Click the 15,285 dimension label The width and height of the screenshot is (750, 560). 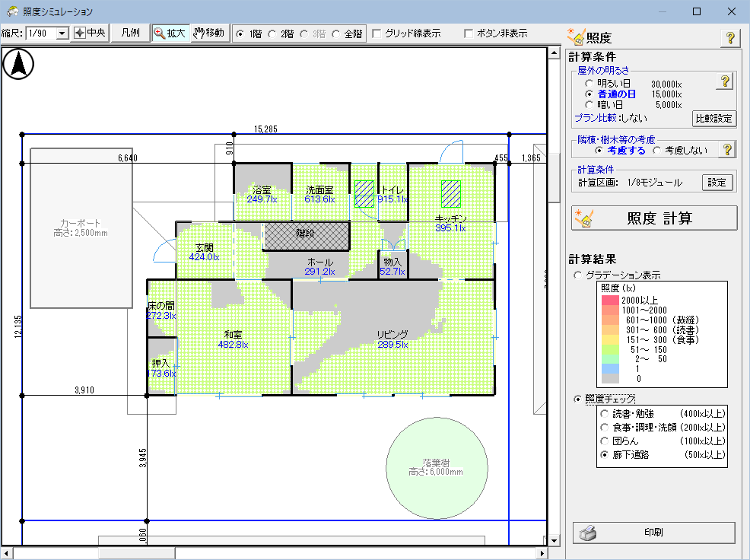265,129
